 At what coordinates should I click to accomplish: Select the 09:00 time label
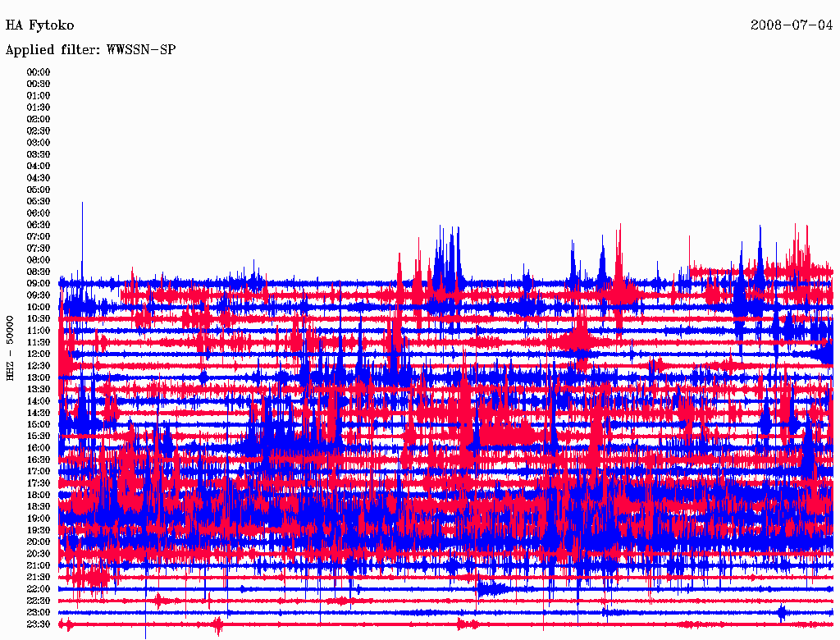coord(39,284)
